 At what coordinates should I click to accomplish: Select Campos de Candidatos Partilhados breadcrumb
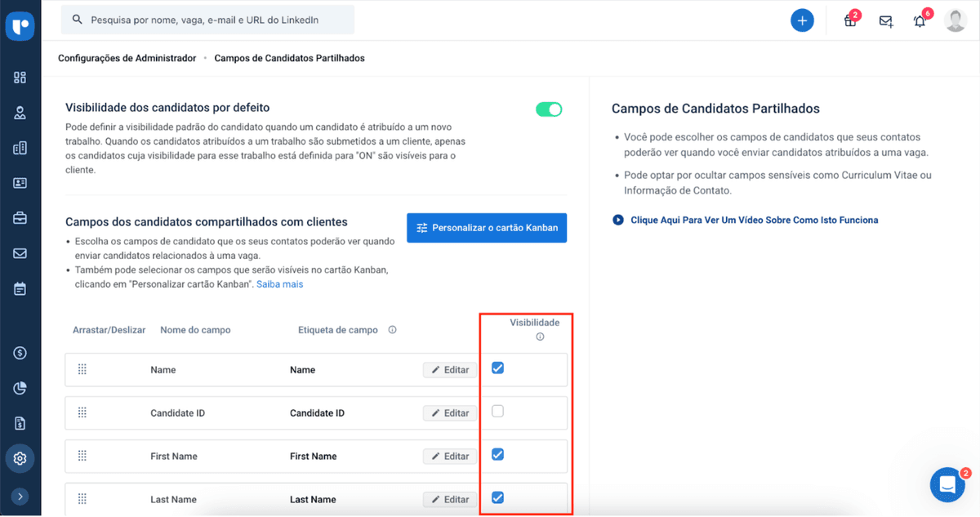[x=288, y=58]
